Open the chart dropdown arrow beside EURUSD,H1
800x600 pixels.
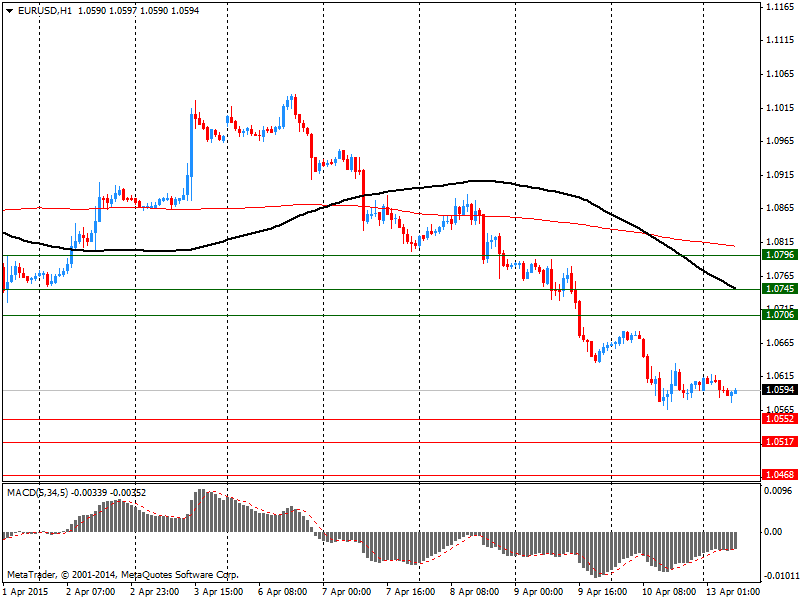click(x=9, y=11)
